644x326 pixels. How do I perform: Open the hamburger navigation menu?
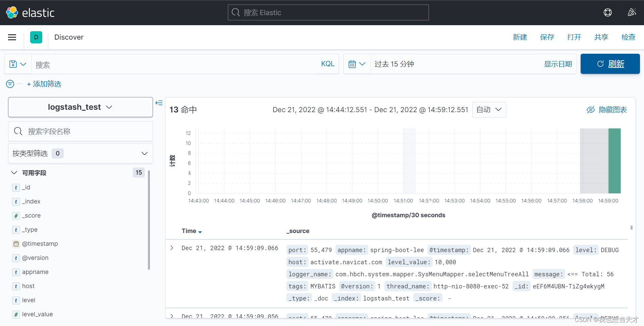coord(11,37)
